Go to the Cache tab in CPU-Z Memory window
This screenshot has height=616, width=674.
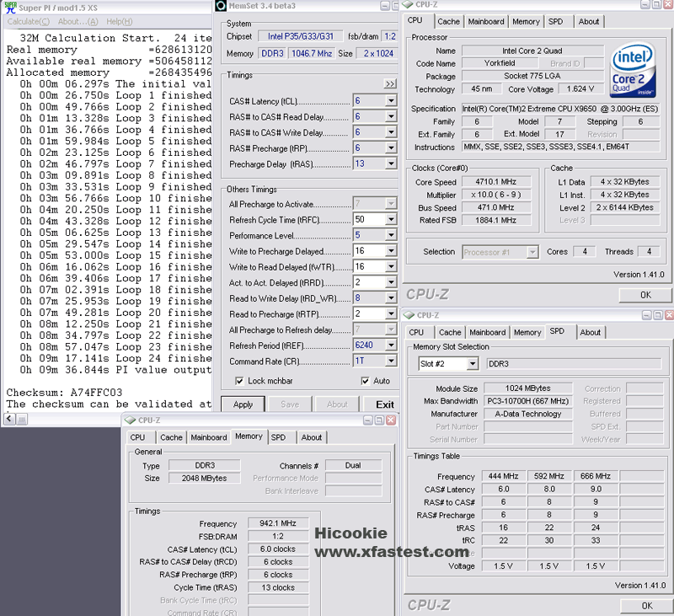coord(171,437)
